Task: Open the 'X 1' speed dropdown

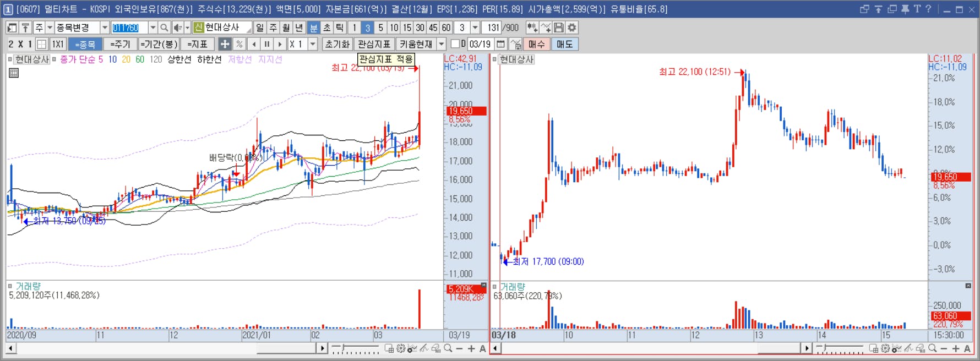Action: [313, 44]
